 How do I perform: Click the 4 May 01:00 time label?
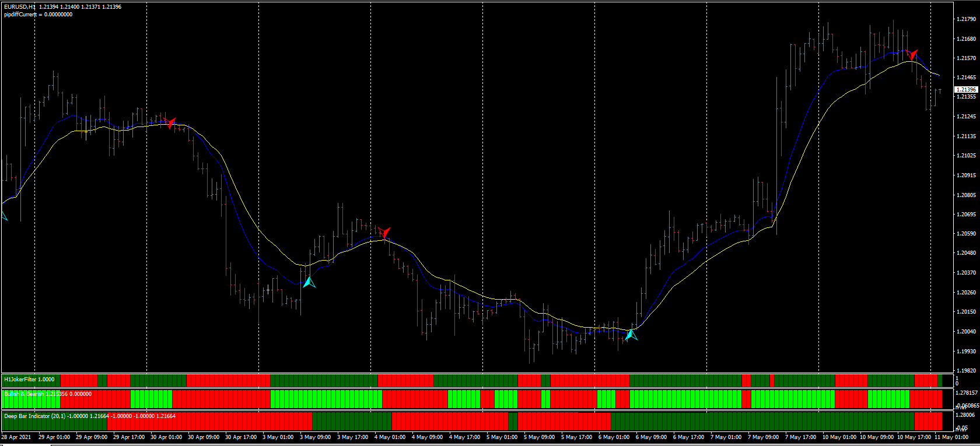tap(390, 437)
